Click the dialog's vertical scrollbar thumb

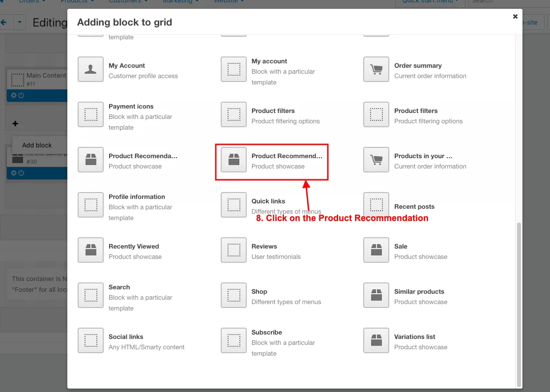pos(519,304)
